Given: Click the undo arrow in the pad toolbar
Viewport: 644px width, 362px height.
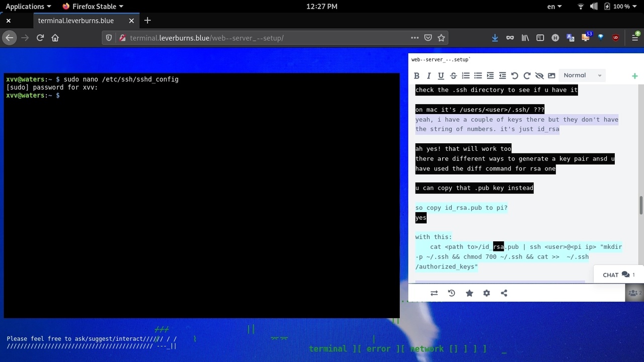Looking at the screenshot, I should click(x=515, y=75).
